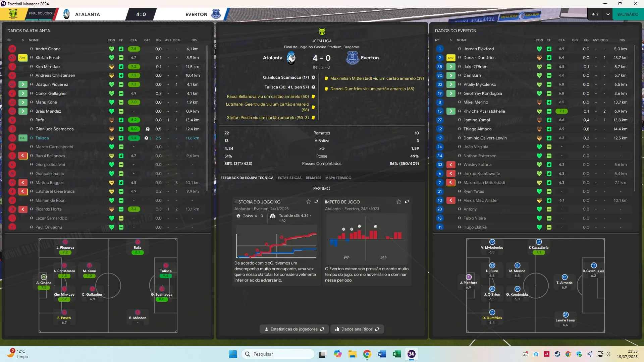644x362 pixels.
Task: Click the Atalanta crest next to match score
Action: [x=291, y=58]
